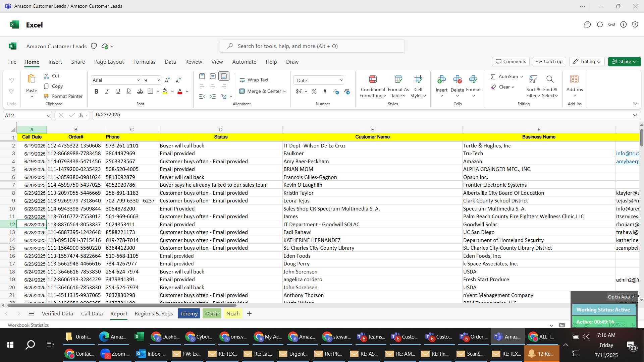Open the Name Box dropdown for A12
Viewport: 644px width, 362px height.
coord(49,116)
